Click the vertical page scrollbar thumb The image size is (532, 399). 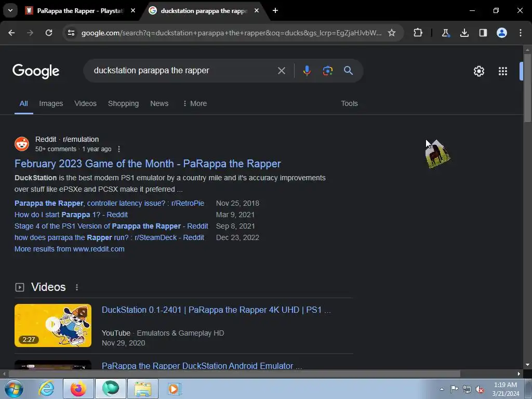click(x=527, y=87)
